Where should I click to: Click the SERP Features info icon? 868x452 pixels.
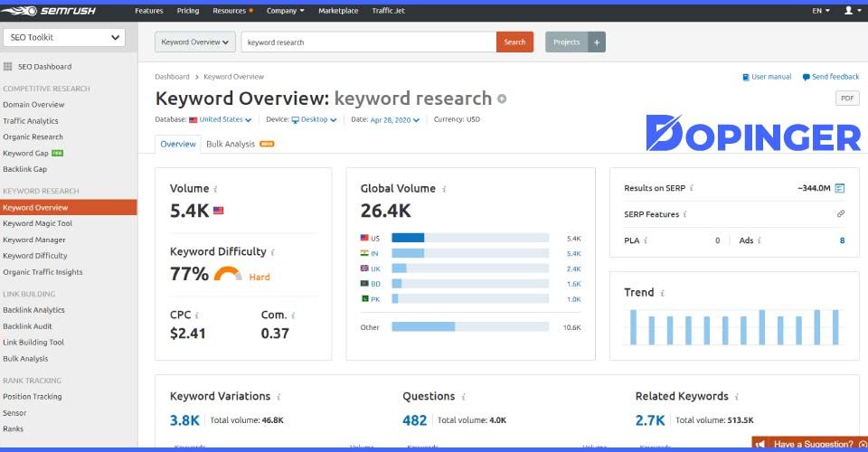point(684,214)
